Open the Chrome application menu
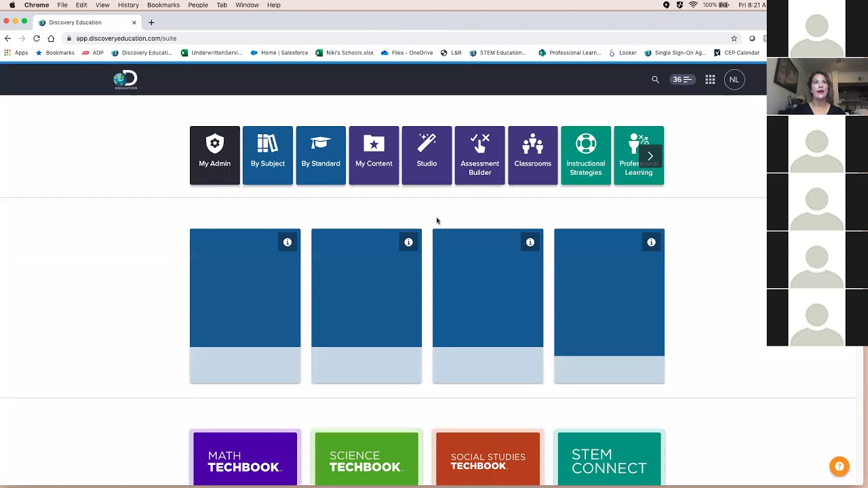868x488 pixels. (x=37, y=5)
